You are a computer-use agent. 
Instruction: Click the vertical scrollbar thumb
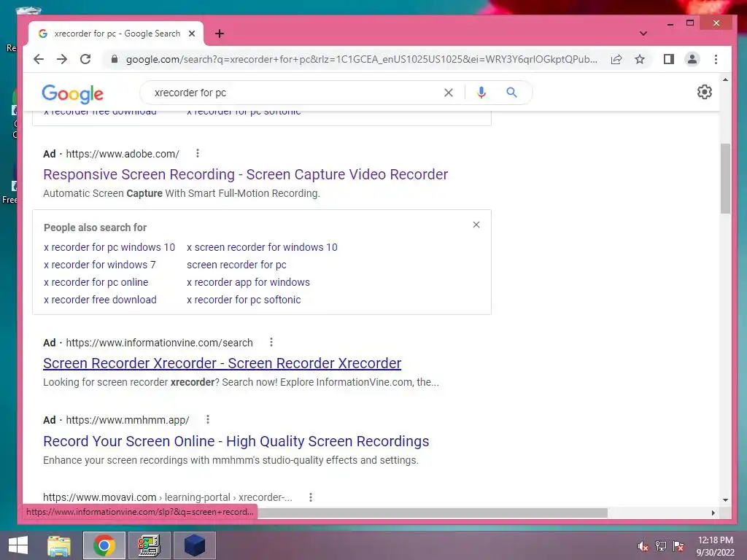(x=725, y=179)
